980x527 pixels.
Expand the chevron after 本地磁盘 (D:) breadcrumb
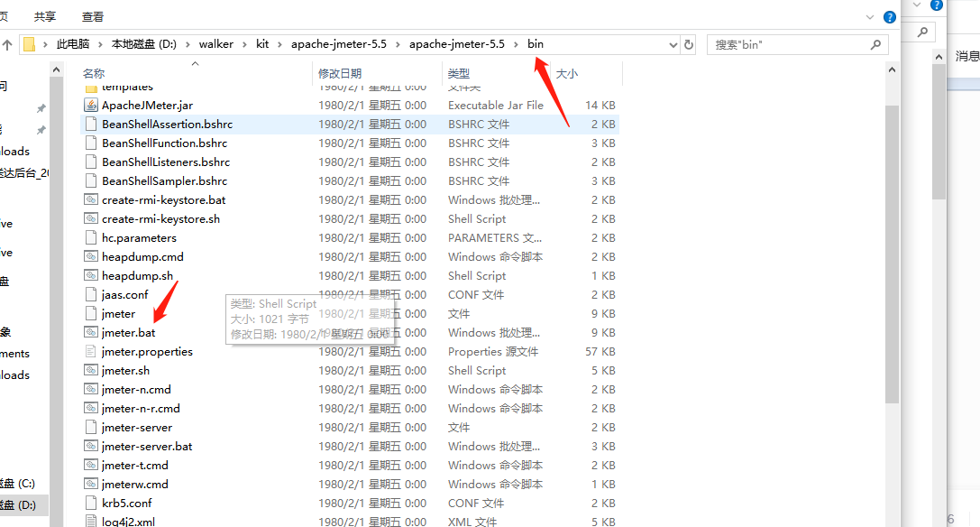tap(188, 44)
